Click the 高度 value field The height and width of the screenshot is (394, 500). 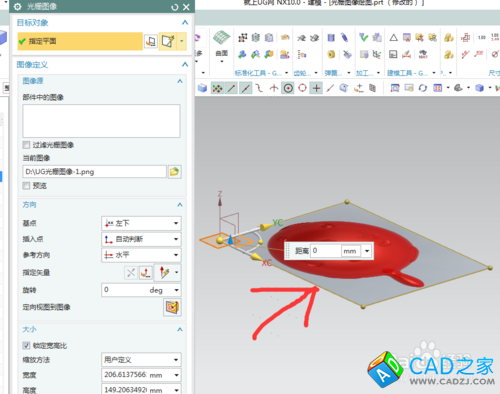(125, 389)
